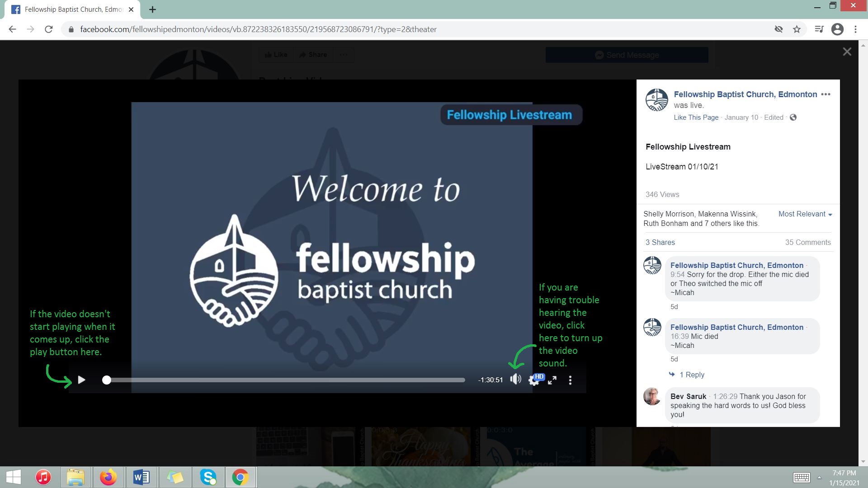Screen dimensions: 868x488
Task: Open Sticky Notes from the taskbar
Action: (x=175, y=477)
